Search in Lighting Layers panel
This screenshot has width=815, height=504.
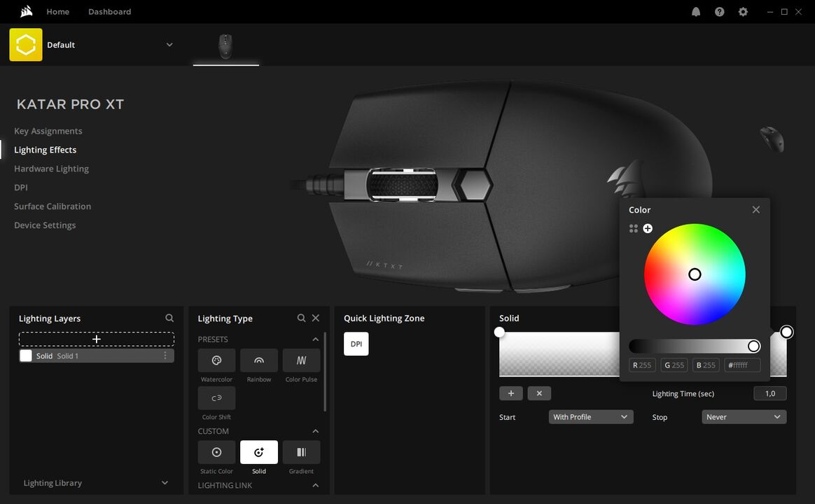pyautogui.click(x=169, y=318)
